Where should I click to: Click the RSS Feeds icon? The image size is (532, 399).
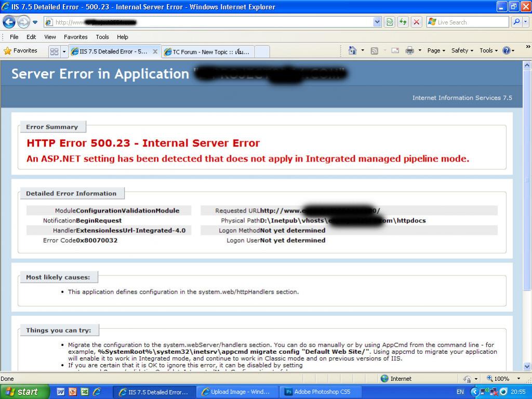[x=375, y=51]
